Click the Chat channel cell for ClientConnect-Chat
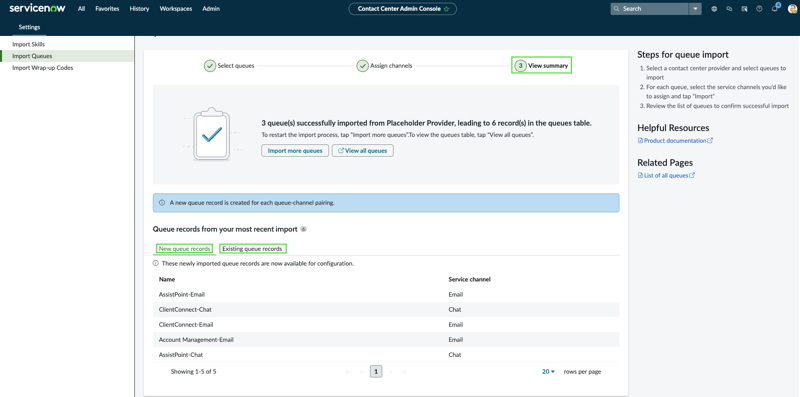 pos(455,310)
